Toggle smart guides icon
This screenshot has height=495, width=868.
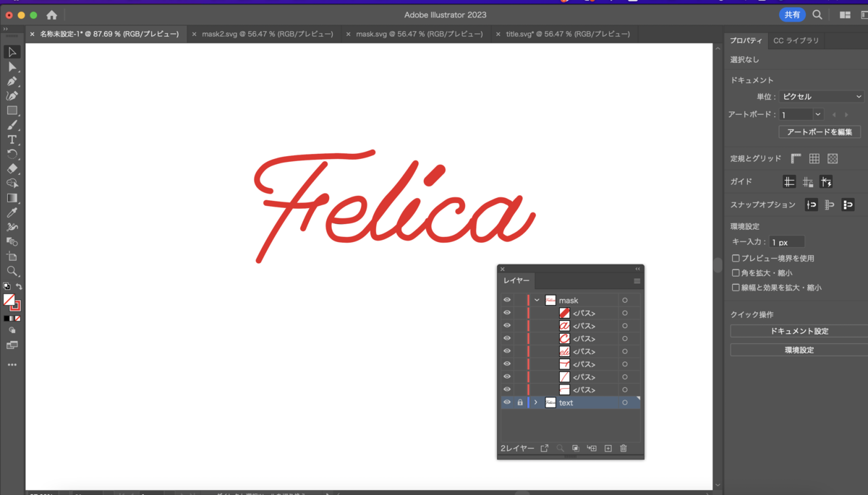(x=827, y=181)
